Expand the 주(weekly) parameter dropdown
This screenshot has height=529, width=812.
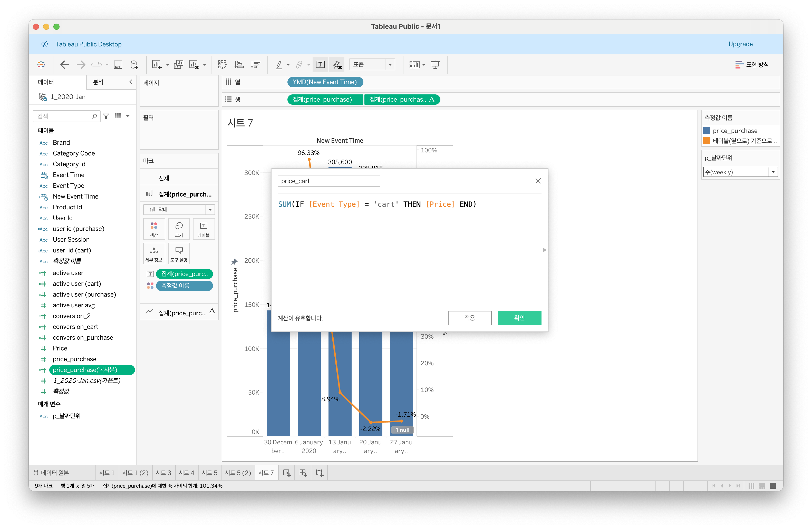773,172
